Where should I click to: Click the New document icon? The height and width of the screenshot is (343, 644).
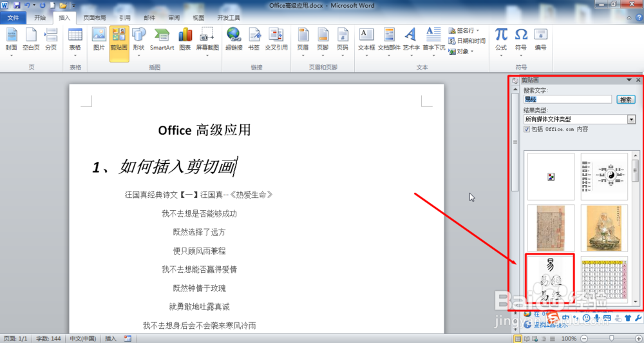(x=53, y=5)
